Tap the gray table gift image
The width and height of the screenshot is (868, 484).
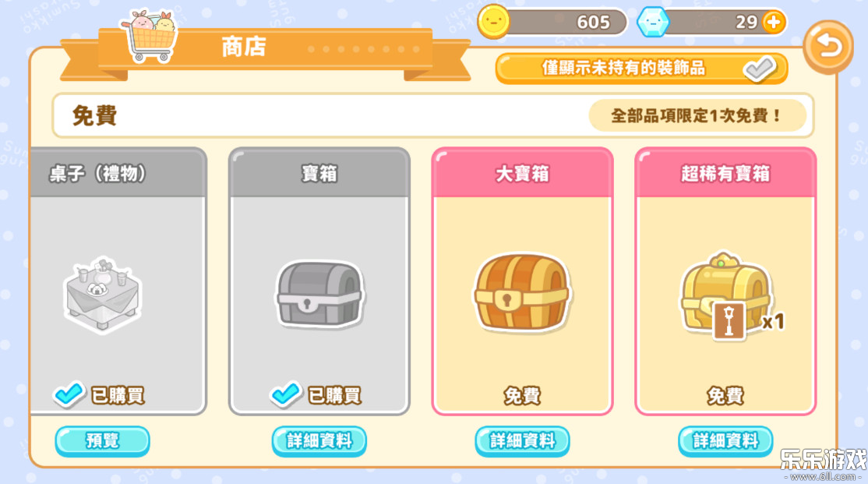[x=103, y=294]
